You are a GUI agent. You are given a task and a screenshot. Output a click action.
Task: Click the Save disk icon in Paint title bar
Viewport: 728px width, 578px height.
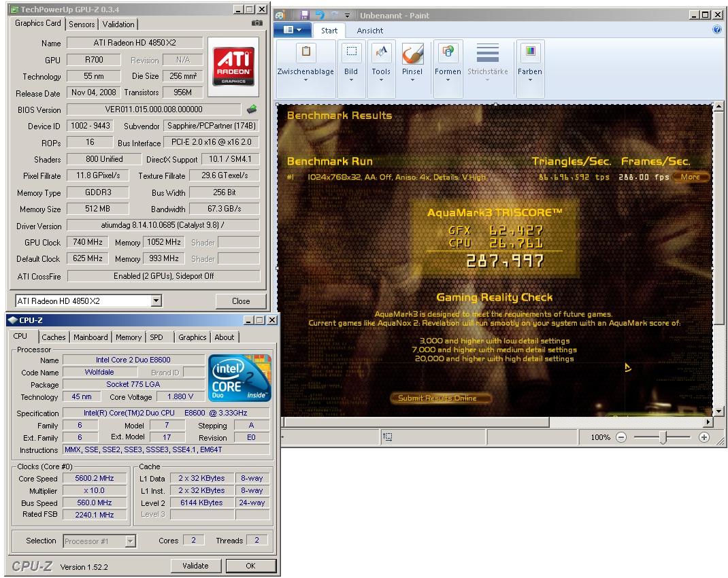pyautogui.click(x=305, y=16)
